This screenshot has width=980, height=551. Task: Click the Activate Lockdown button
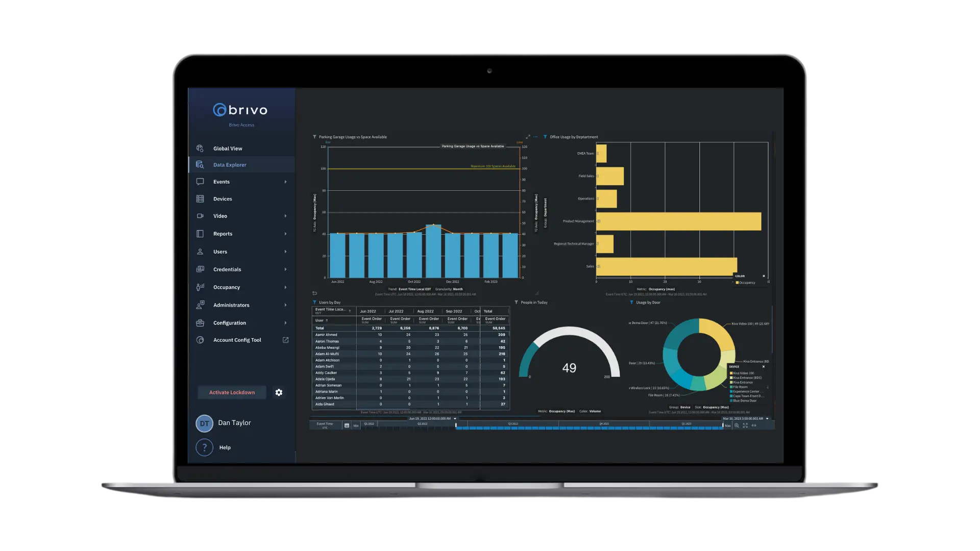click(232, 392)
